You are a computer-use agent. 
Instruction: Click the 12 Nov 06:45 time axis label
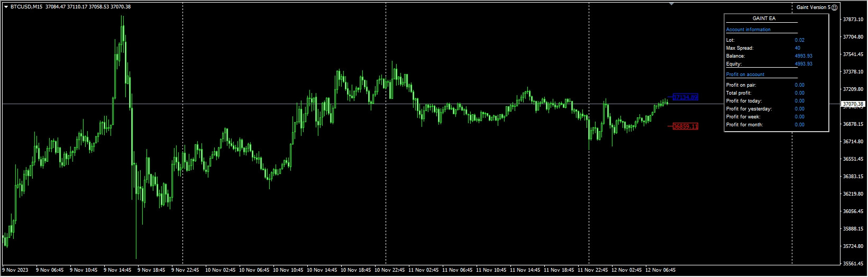click(x=661, y=270)
